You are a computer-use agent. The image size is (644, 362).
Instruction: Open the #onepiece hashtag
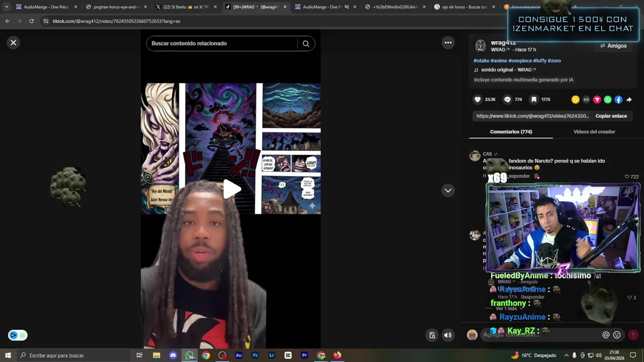520,61
